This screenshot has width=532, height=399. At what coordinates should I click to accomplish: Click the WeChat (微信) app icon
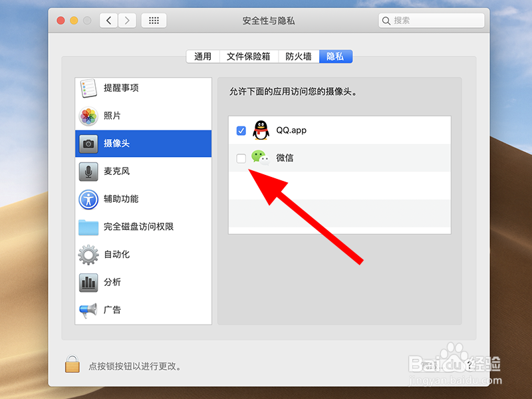pos(261,158)
